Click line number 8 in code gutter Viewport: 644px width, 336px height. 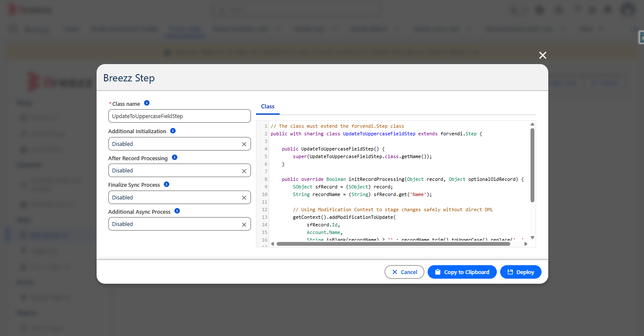pyautogui.click(x=266, y=179)
